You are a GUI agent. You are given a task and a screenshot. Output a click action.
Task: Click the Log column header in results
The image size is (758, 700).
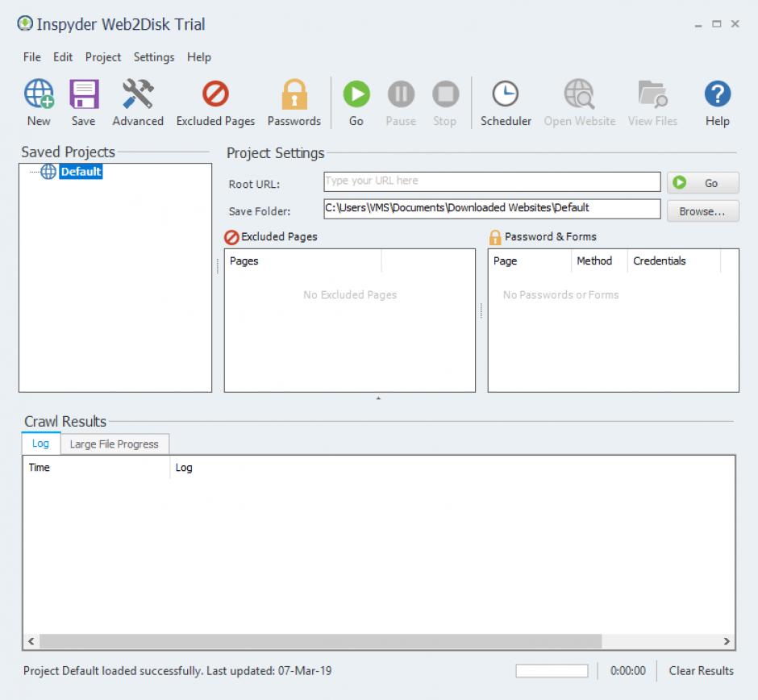click(x=452, y=468)
